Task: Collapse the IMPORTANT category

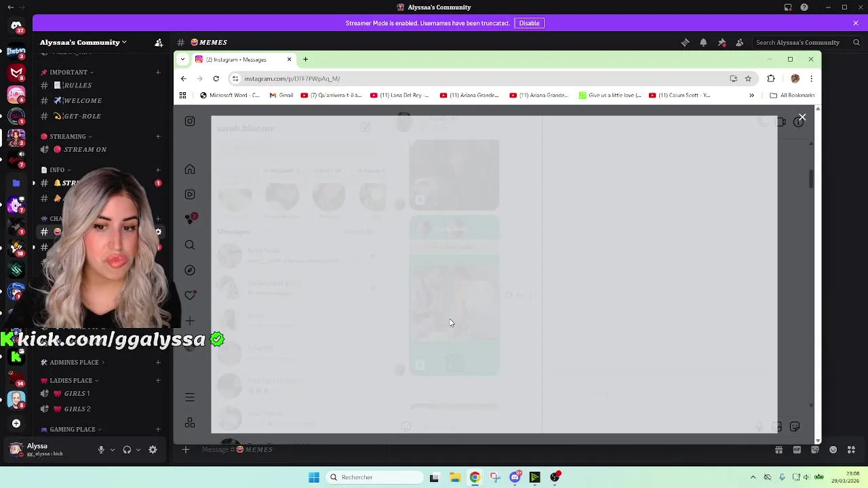Action: (x=67, y=72)
